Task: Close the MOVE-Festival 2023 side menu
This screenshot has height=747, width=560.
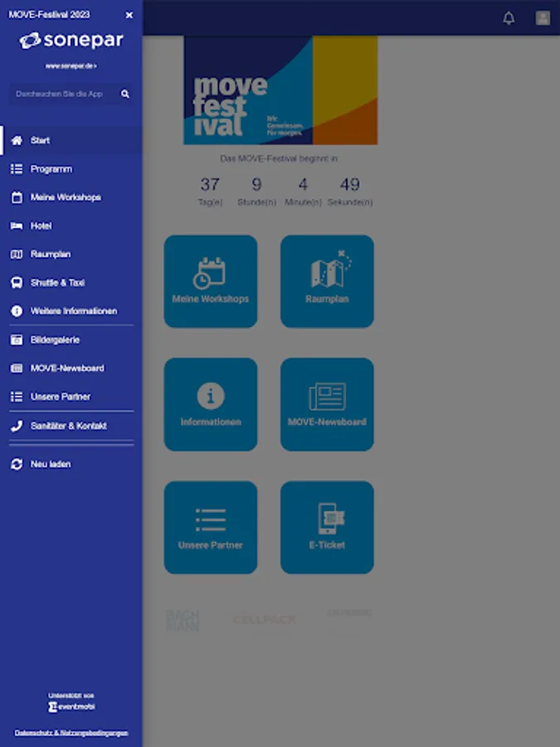Action: click(x=129, y=15)
